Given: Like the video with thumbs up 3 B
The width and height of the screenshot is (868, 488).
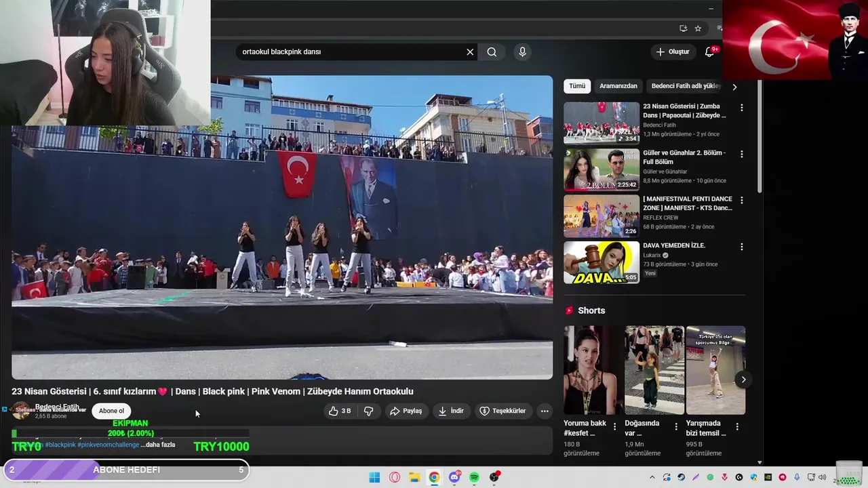Looking at the screenshot, I should click(340, 411).
